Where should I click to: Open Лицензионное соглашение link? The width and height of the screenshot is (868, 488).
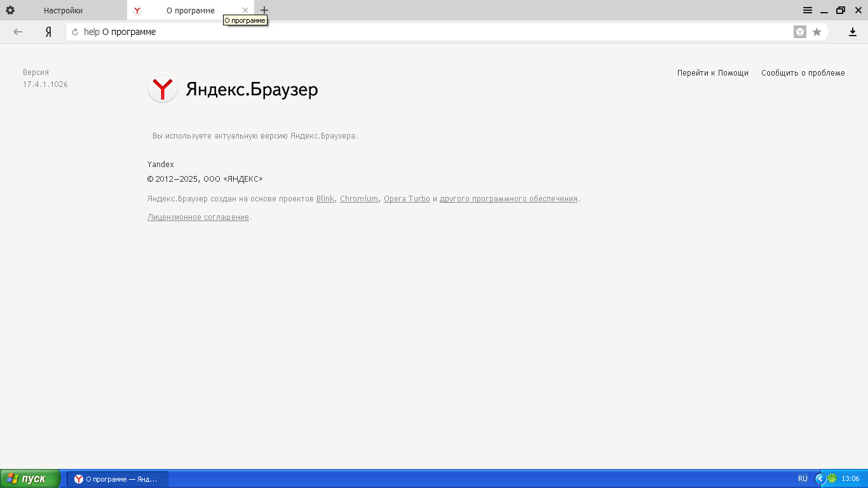[198, 217]
